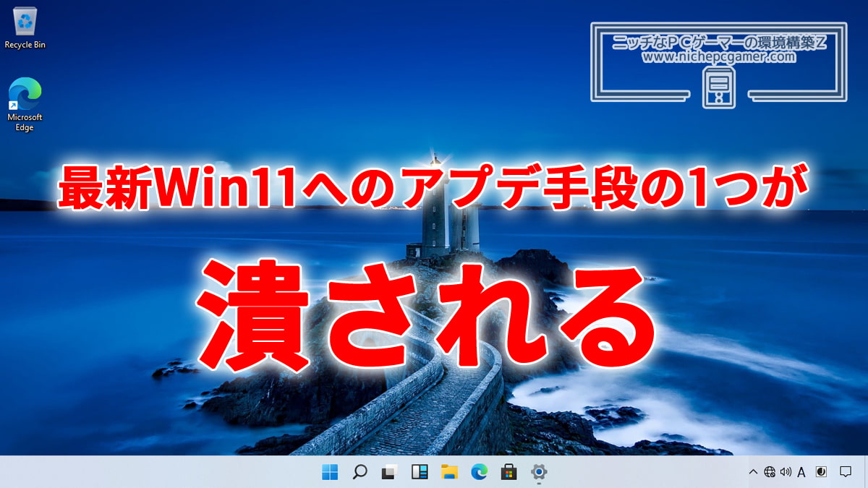Select the Microsoft Edge desktop shortcut

tap(25, 105)
